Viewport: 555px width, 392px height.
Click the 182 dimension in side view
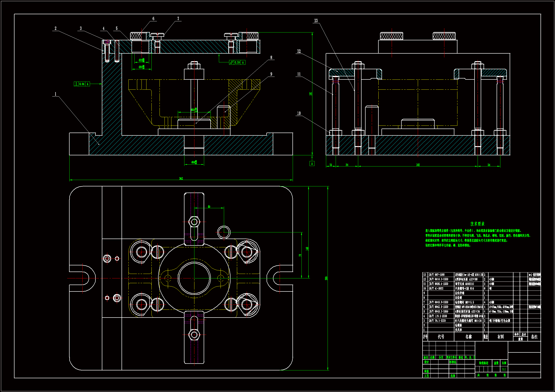pos(418,165)
